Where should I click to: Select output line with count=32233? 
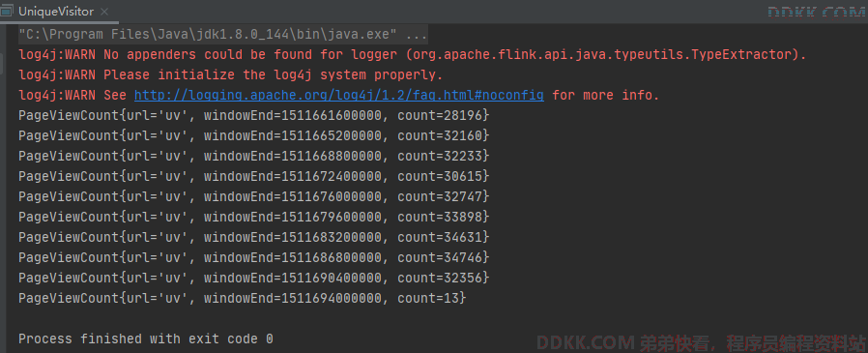point(254,156)
